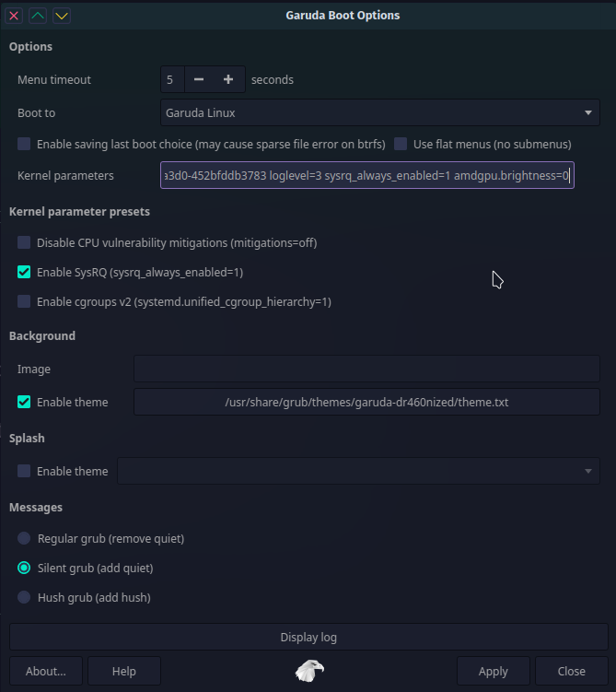Image resolution: width=616 pixels, height=692 pixels.
Task: Click the Garuda eagle logo icon
Action: pos(308,671)
